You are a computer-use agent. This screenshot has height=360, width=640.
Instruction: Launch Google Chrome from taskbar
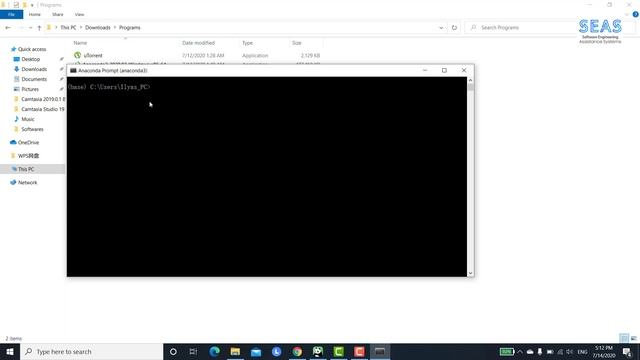tap(297, 351)
